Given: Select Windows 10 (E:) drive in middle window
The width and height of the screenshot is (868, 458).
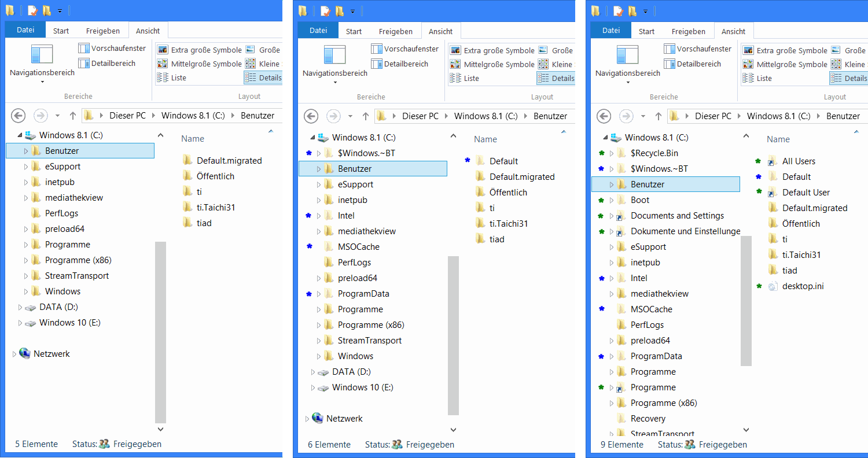Looking at the screenshot, I should pyautogui.click(x=362, y=387).
